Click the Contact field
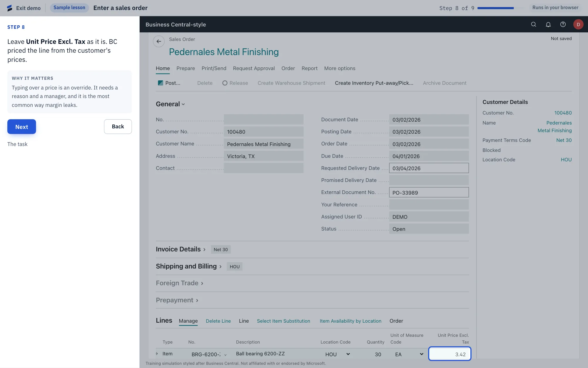This screenshot has width=588, height=368. pyautogui.click(x=263, y=168)
